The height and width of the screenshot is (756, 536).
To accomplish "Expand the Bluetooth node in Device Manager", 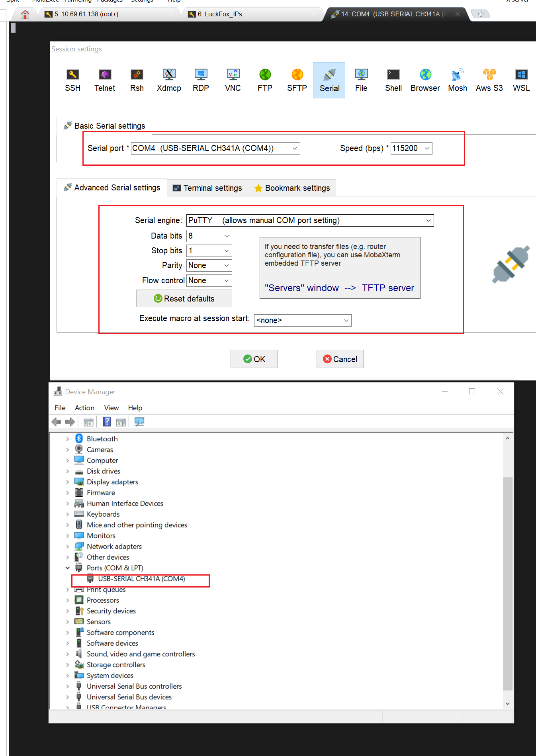I will (x=67, y=439).
